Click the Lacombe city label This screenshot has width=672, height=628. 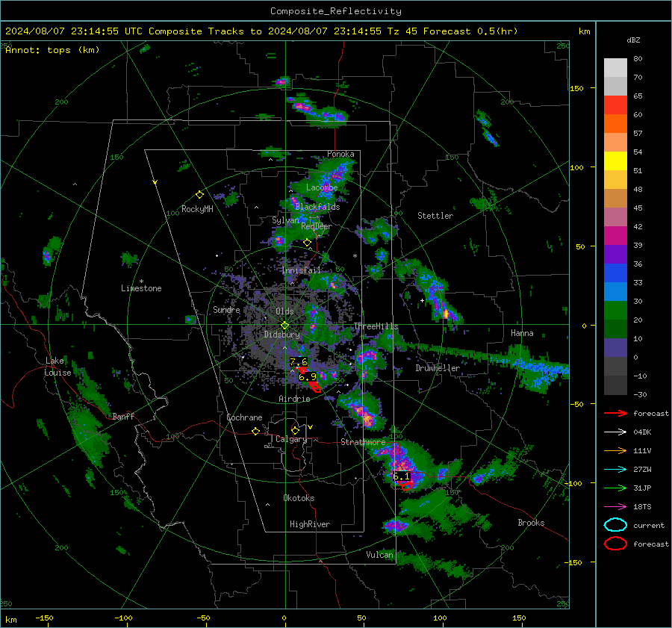[x=322, y=187]
